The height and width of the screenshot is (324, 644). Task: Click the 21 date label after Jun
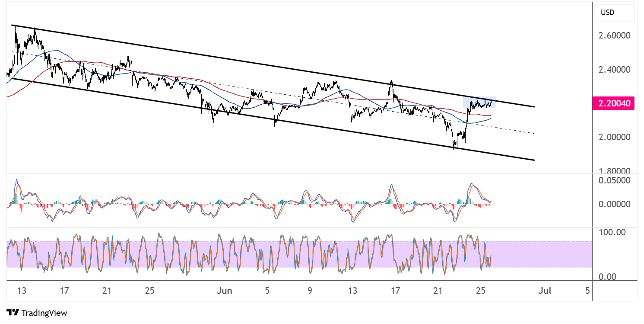[x=438, y=291]
